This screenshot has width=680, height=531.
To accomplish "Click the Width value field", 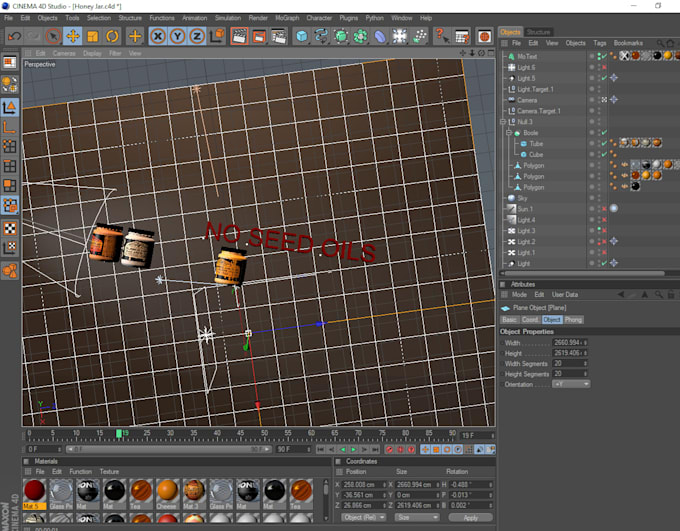I will [569, 343].
